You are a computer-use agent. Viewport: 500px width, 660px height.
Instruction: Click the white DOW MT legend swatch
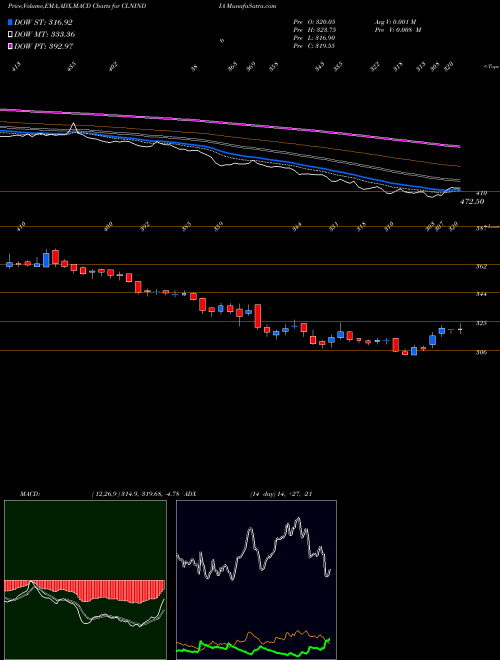click(x=10, y=34)
